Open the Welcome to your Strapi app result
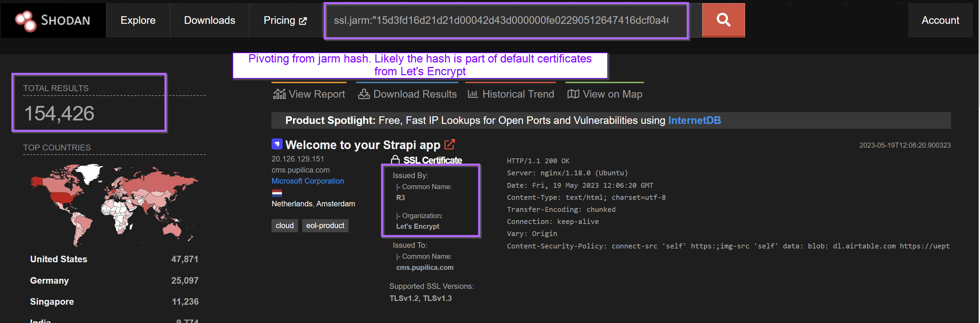Viewport: 980px width, 323px height. coord(363,145)
